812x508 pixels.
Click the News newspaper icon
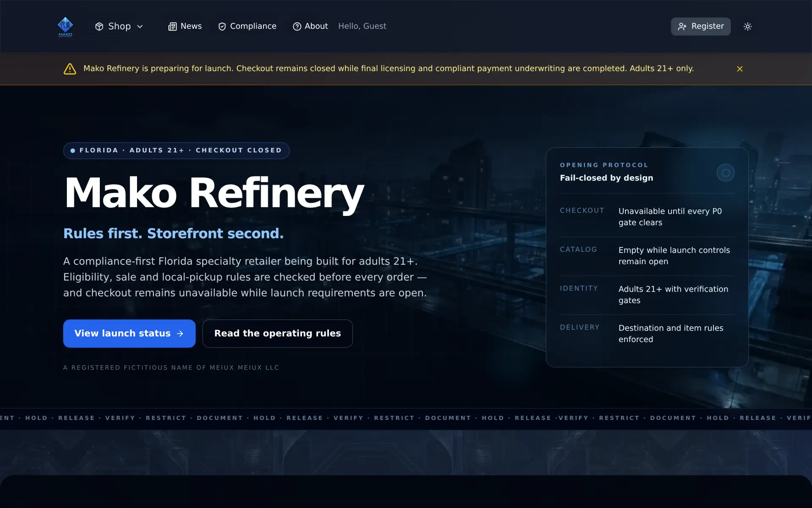coord(173,27)
